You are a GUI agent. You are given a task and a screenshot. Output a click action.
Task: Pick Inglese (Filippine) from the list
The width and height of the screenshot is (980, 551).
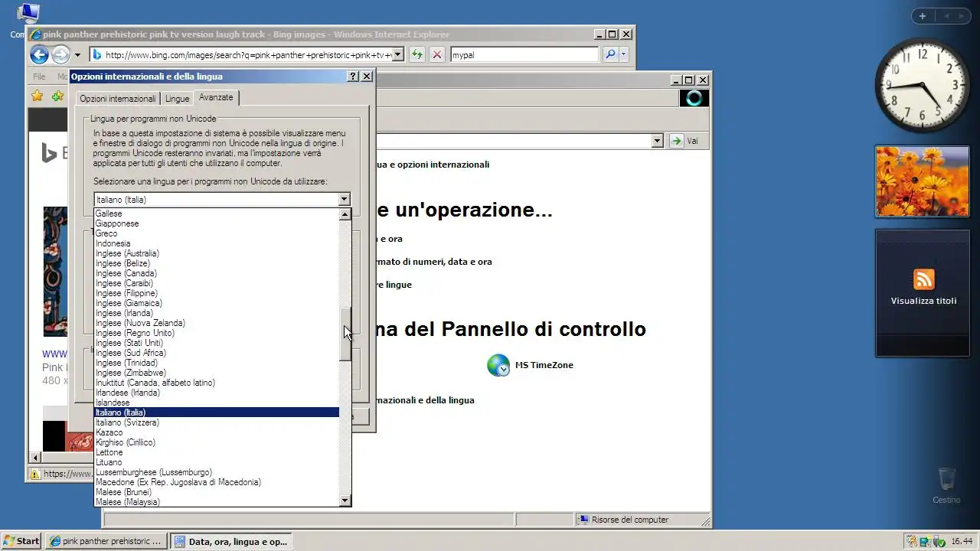pos(217,293)
